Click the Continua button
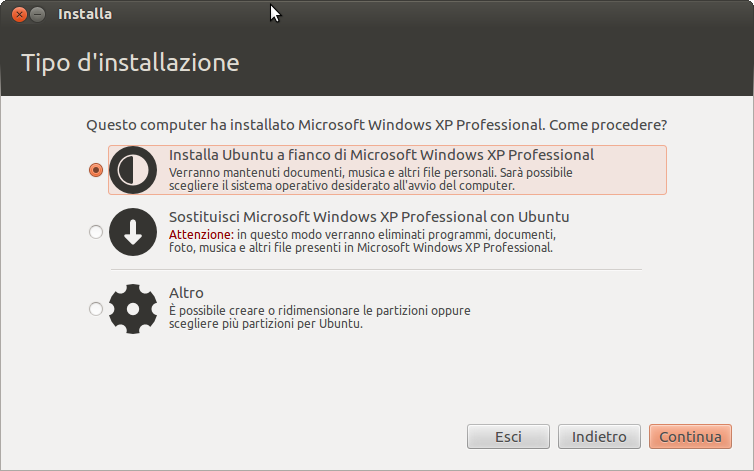The image size is (754, 471). point(690,436)
